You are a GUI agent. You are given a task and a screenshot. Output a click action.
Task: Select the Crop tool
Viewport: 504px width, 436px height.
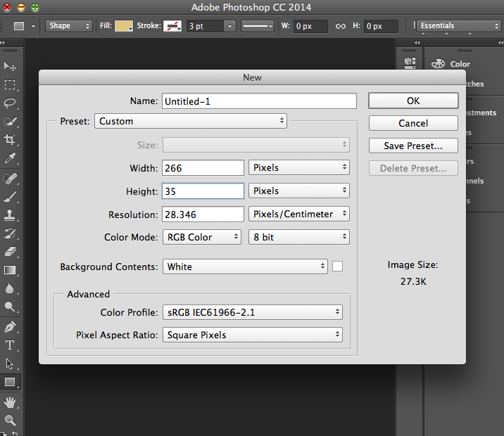click(10, 139)
